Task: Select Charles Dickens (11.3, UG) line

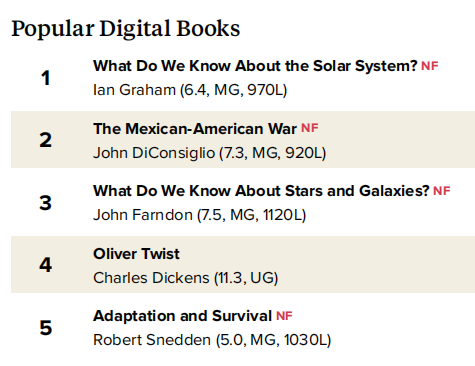Action: 185,278
